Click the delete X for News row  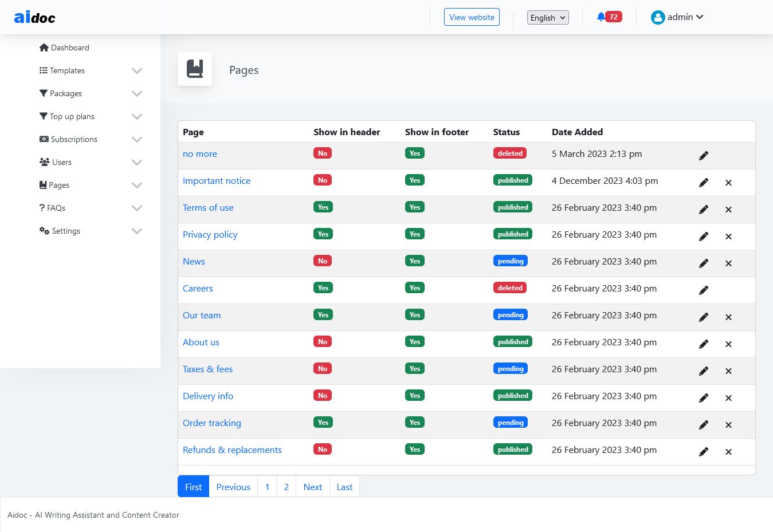[x=728, y=263]
